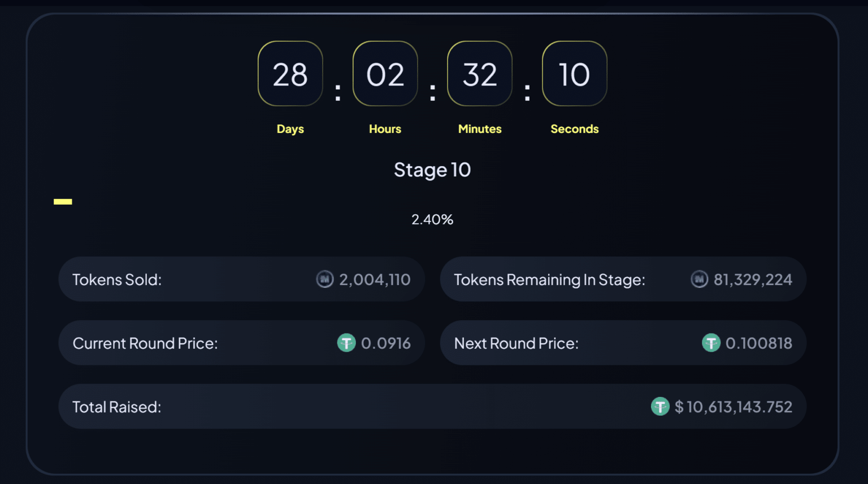This screenshot has width=868, height=484.
Task: Click the Next Round Price value 0.100818
Action: 758,343
